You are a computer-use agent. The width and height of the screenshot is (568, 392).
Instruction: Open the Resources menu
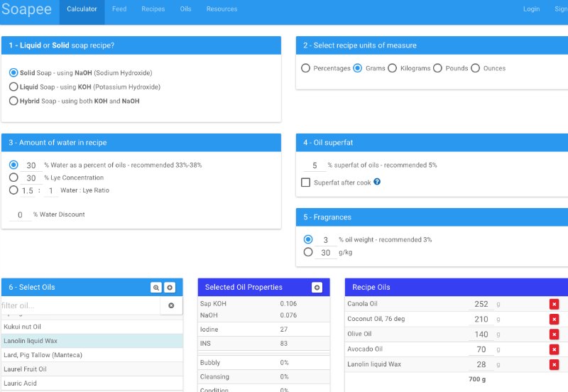point(222,9)
